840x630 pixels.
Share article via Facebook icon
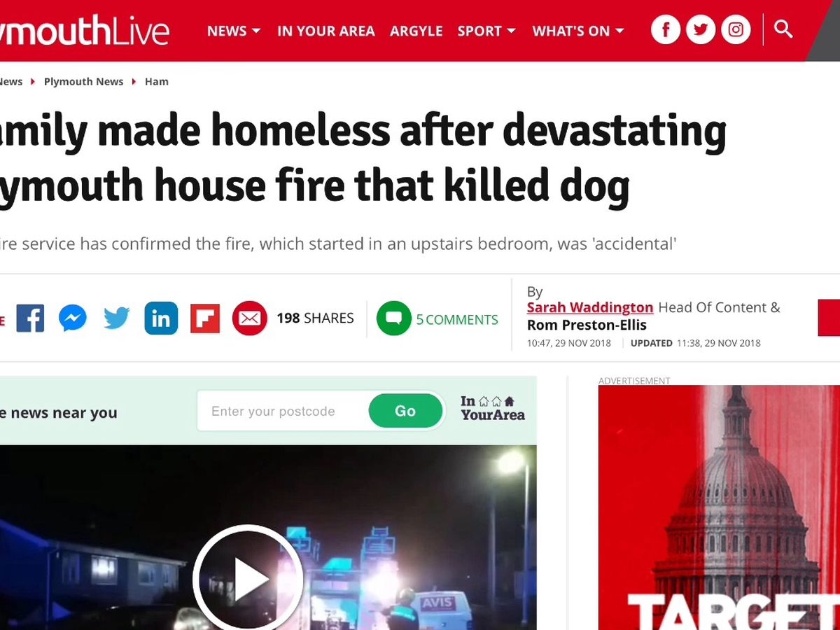point(30,318)
